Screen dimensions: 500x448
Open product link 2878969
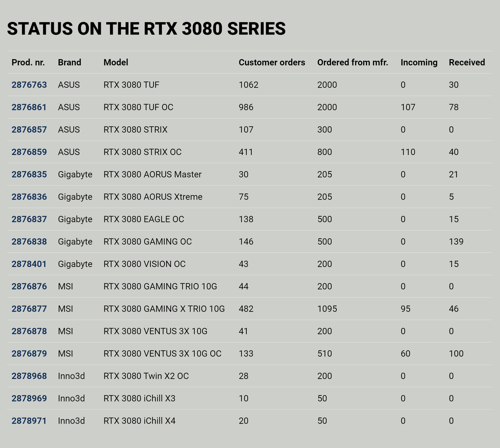(x=29, y=399)
